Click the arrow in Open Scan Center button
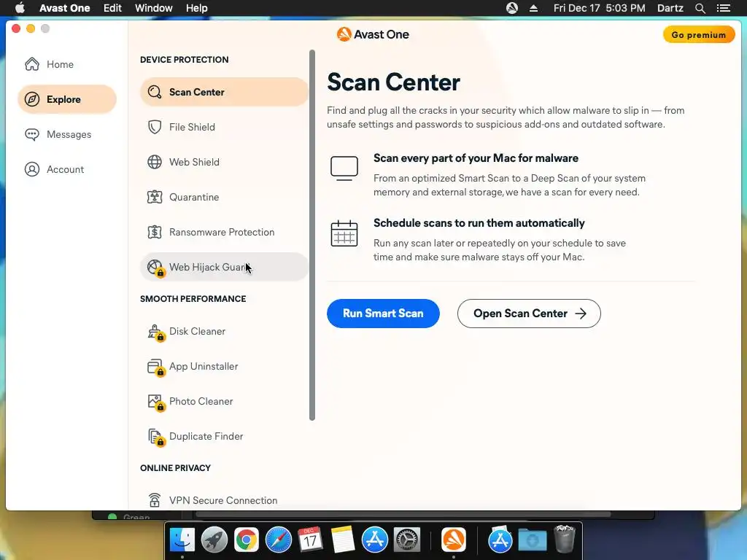 (x=580, y=314)
